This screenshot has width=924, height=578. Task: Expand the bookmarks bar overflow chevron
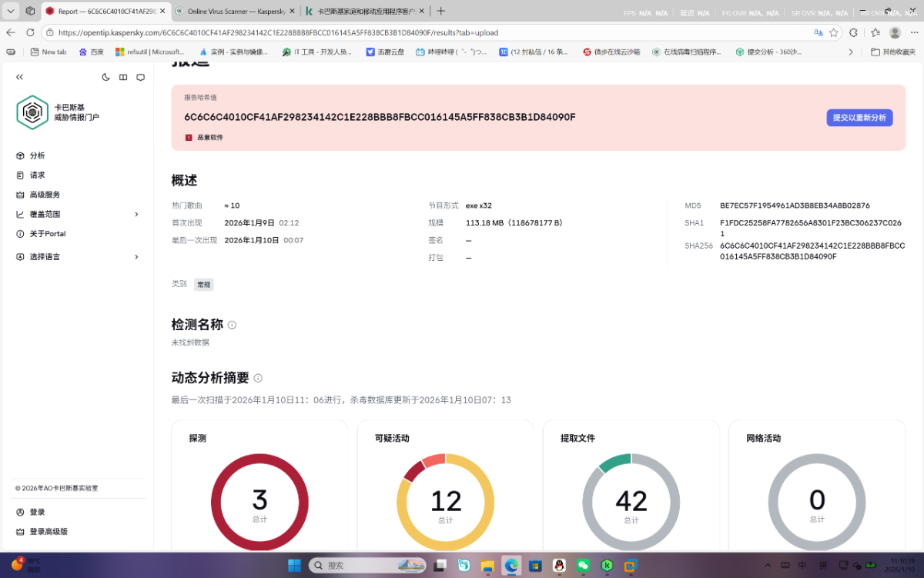(x=850, y=52)
